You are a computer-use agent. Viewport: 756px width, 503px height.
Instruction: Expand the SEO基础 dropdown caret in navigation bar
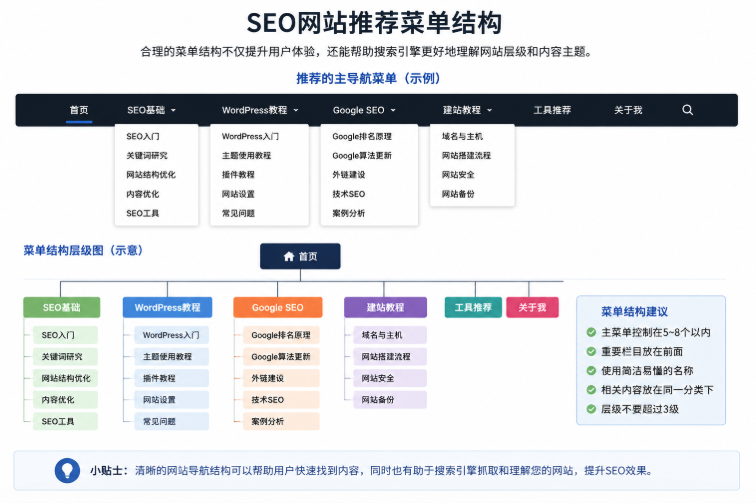tap(173, 110)
